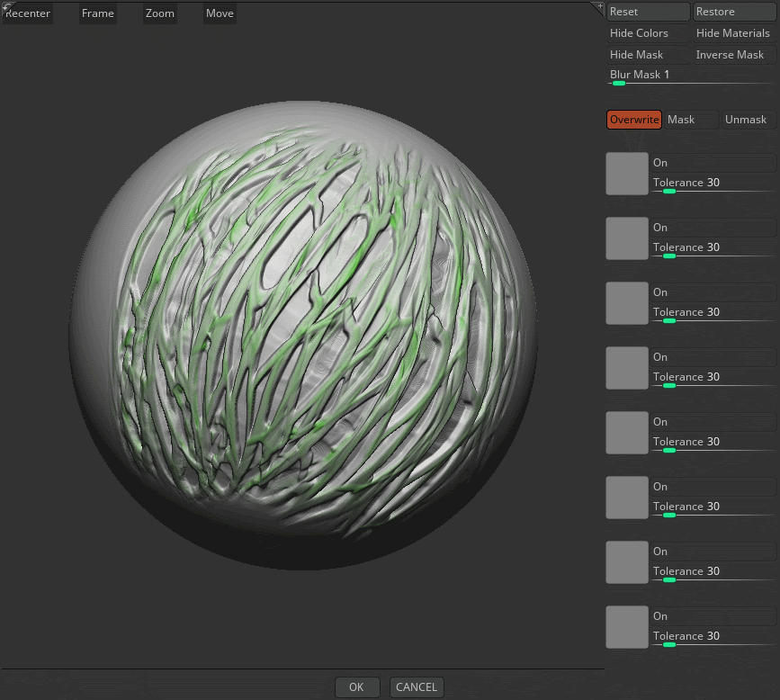The image size is (780, 700).
Task: Toggle On for the sixth color slot
Action: pyautogui.click(x=713, y=487)
